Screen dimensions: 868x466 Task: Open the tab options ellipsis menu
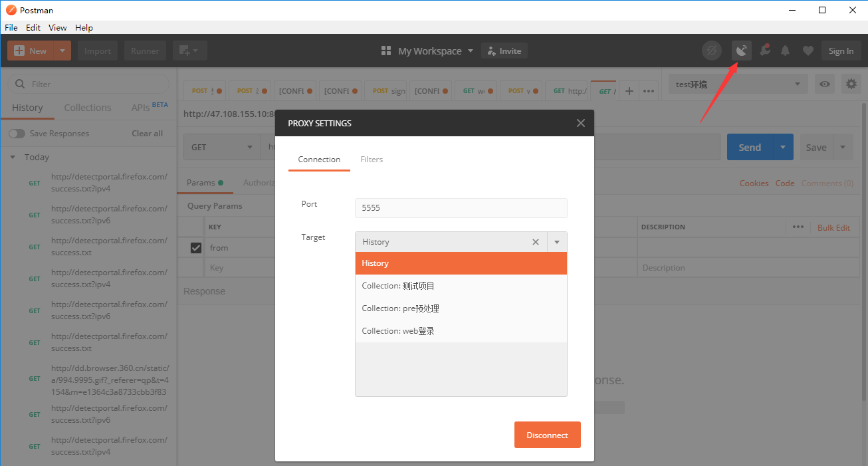649,91
